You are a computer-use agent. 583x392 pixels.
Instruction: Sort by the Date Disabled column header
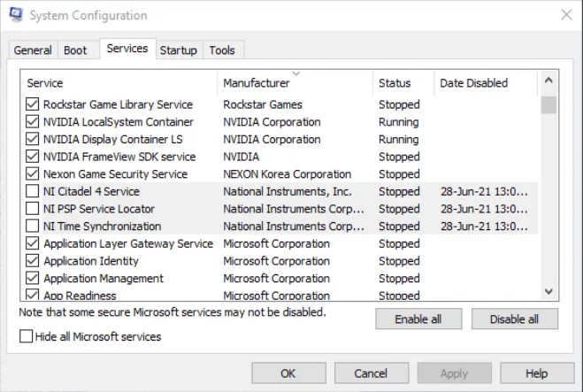click(x=486, y=83)
